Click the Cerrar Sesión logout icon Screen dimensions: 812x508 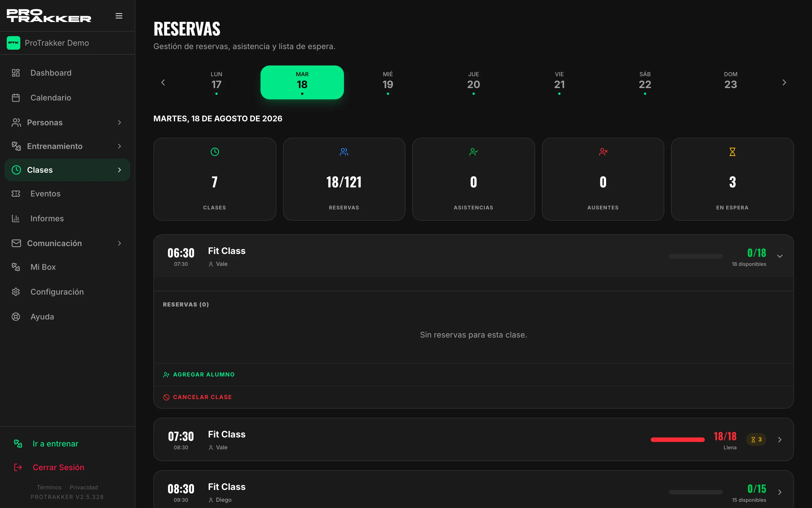18,467
